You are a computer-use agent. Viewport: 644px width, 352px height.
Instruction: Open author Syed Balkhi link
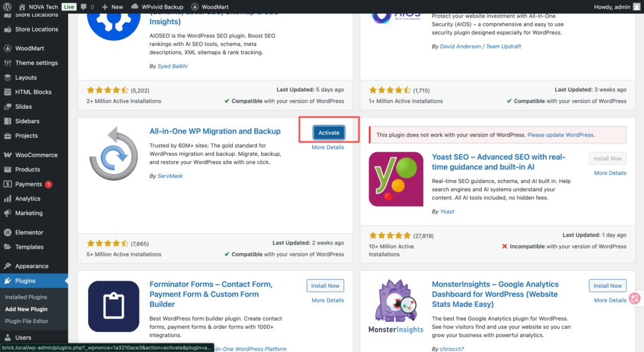172,66
